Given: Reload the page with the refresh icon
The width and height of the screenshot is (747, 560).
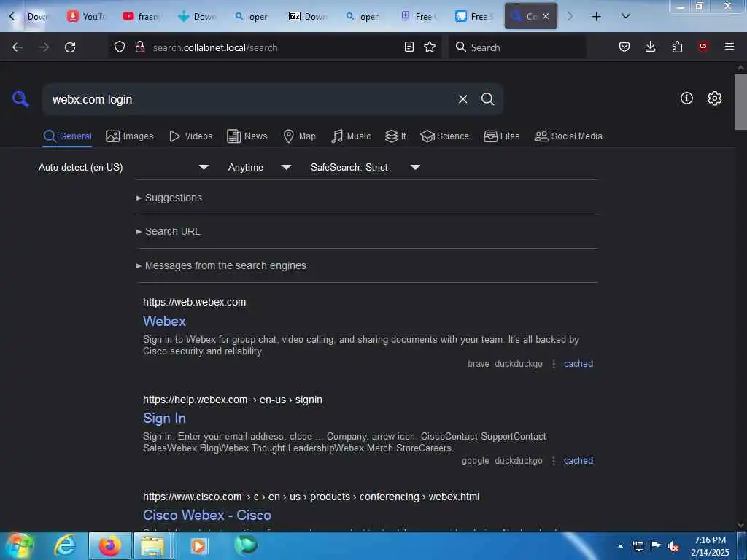Looking at the screenshot, I should [70, 47].
